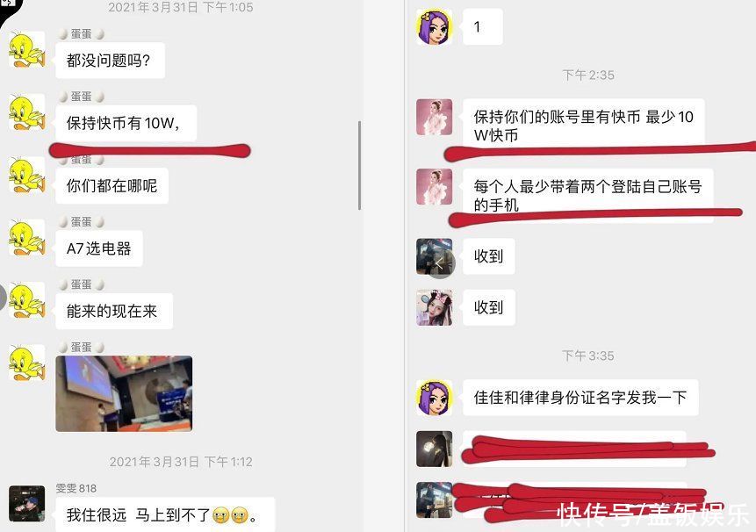This screenshot has width=756, height=532.
Task: Click sender name 蛋蛋 above 都没问题吗?
Action: coord(81,33)
